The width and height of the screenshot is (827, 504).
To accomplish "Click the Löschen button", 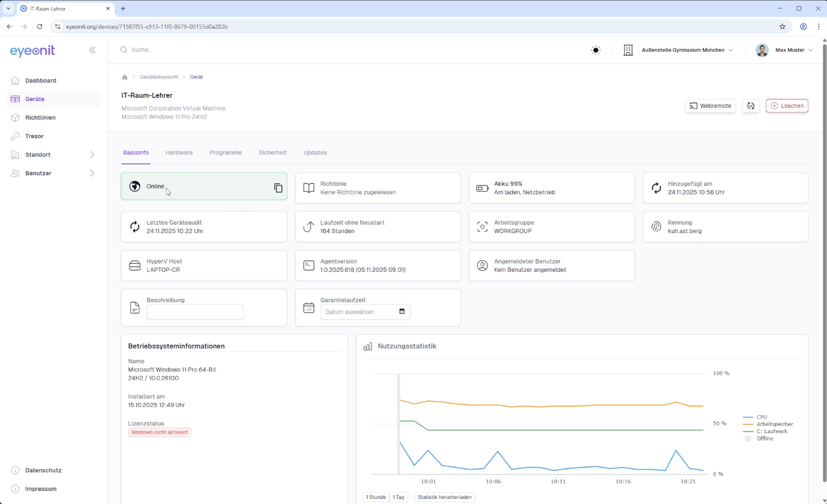I will click(787, 106).
